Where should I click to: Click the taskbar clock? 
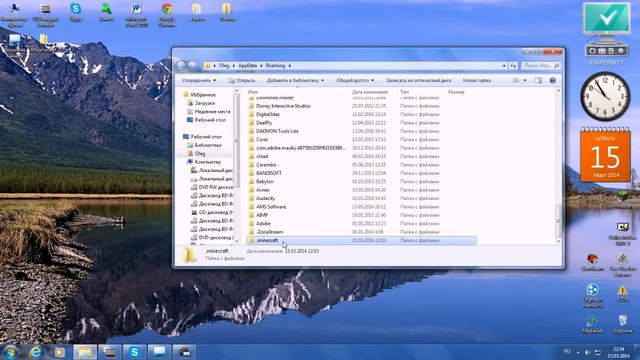618,352
